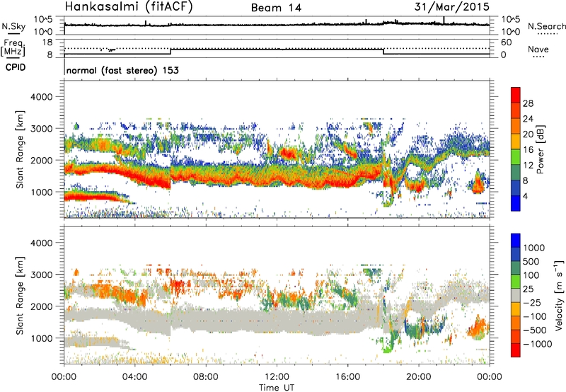This screenshot has height=392, width=566.
Task: Click the date '31/Mar/2015'
Action: point(452,6)
